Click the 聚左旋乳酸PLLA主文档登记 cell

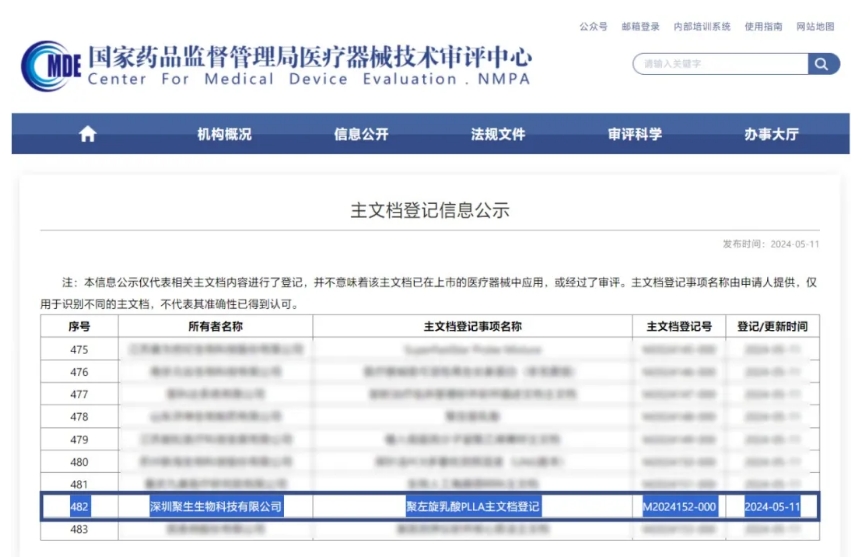point(472,507)
